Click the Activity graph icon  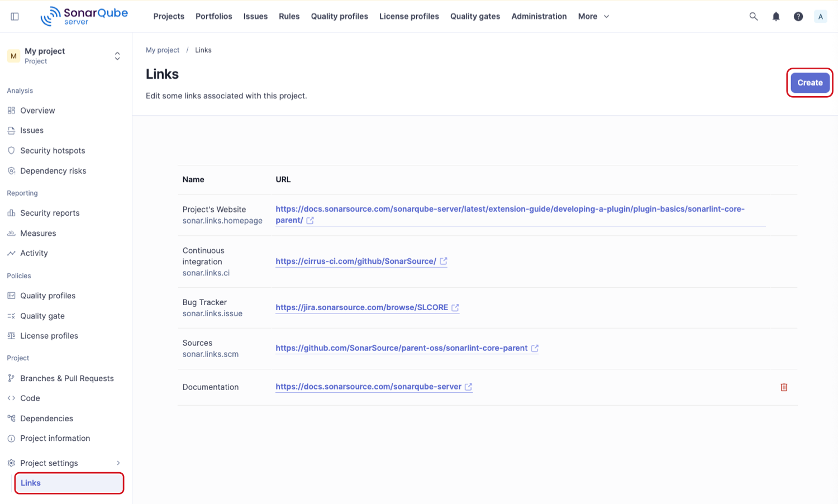[11, 253]
